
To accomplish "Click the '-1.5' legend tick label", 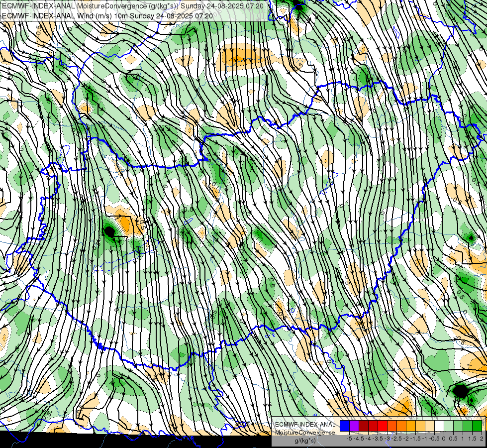I will click(x=415, y=439).
